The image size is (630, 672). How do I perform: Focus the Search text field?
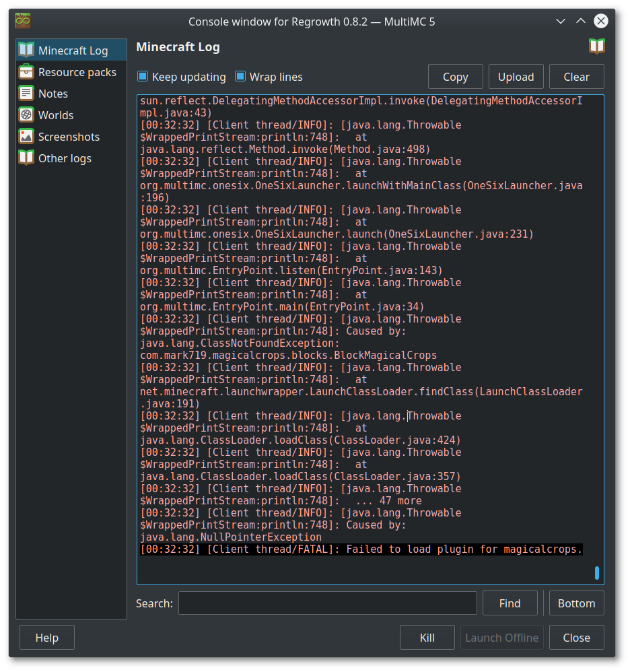coord(327,603)
